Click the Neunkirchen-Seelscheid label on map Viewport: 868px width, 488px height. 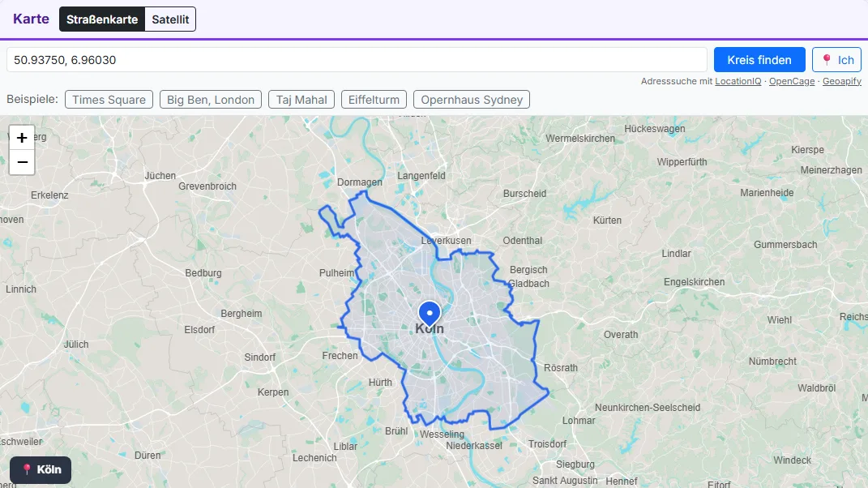(648, 408)
